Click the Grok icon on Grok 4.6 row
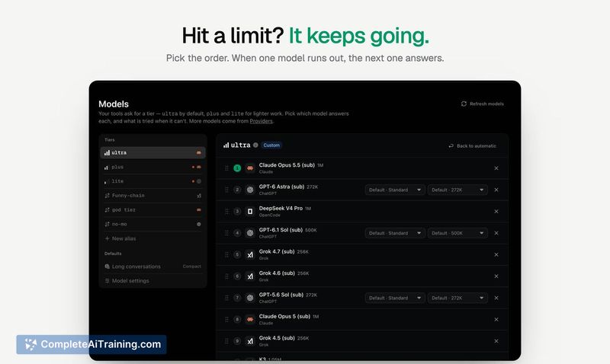This screenshot has width=610, height=364. click(x=250, y=276)
